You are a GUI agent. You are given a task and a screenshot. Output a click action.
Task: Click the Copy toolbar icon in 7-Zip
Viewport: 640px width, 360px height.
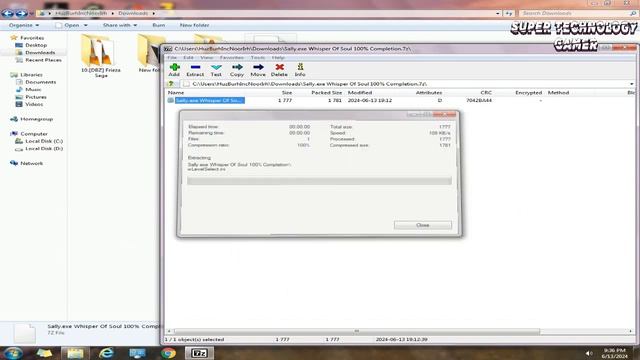tap(237, 70)
